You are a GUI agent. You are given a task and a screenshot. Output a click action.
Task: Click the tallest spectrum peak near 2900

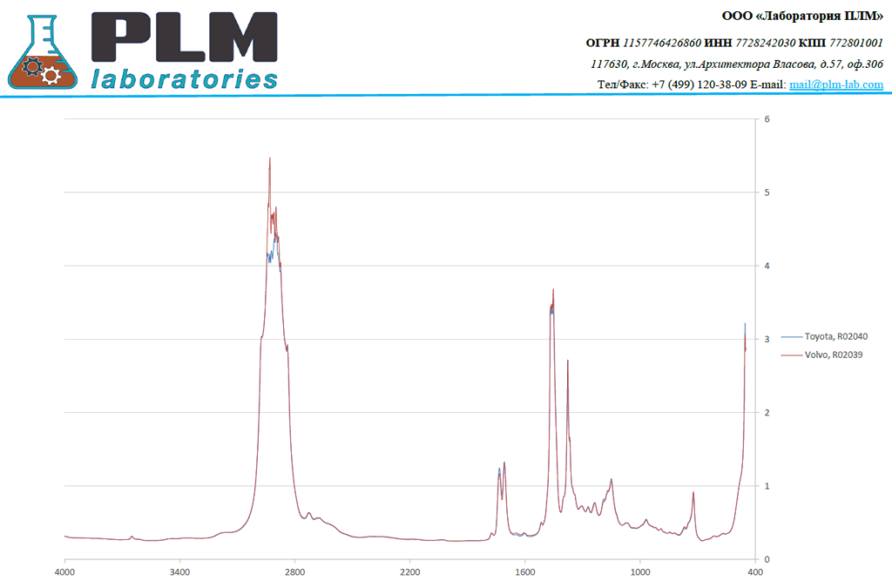click(269, 159)
